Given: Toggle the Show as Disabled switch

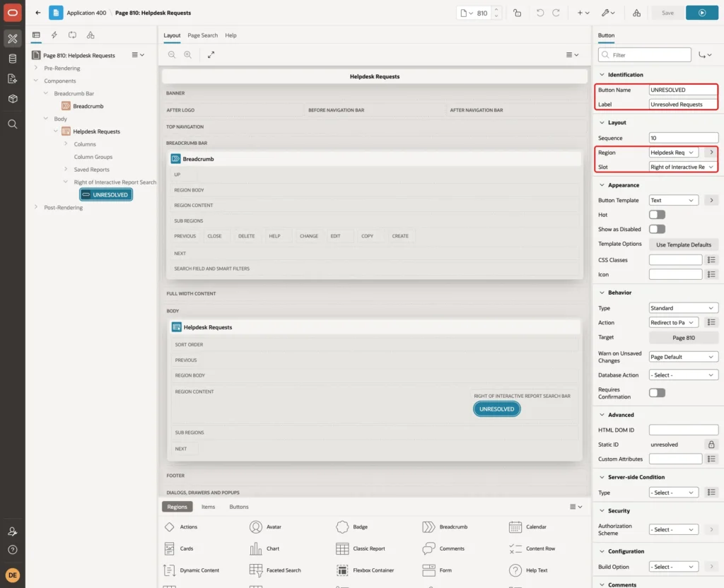Looking at the screenshot, I should (x=657, y=229).
